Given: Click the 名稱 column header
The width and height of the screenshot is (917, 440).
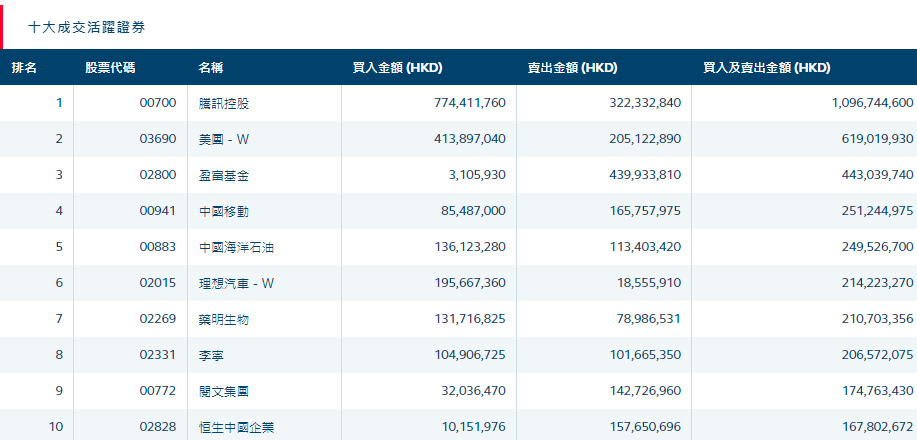Looking at the screenshot, I should click(211, 68).
